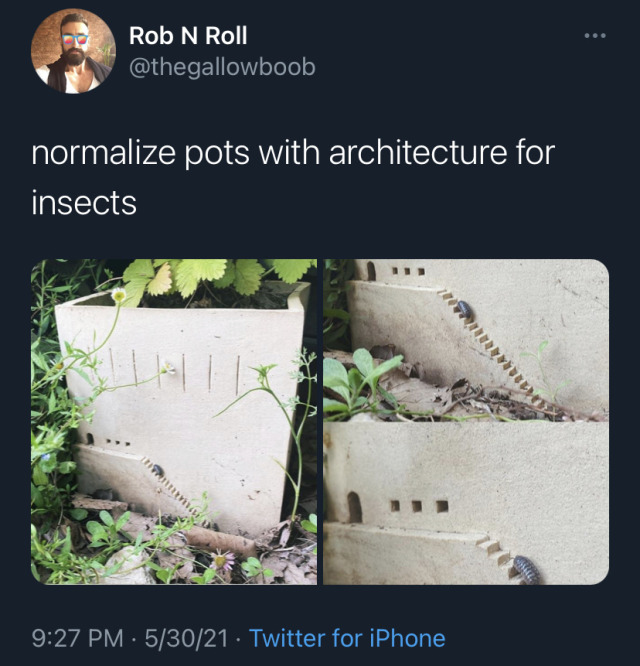The height and width of the screenshot is (666, 640).
Task: Click the pill bug atop the top-right staircase
Action: [465, 310]
